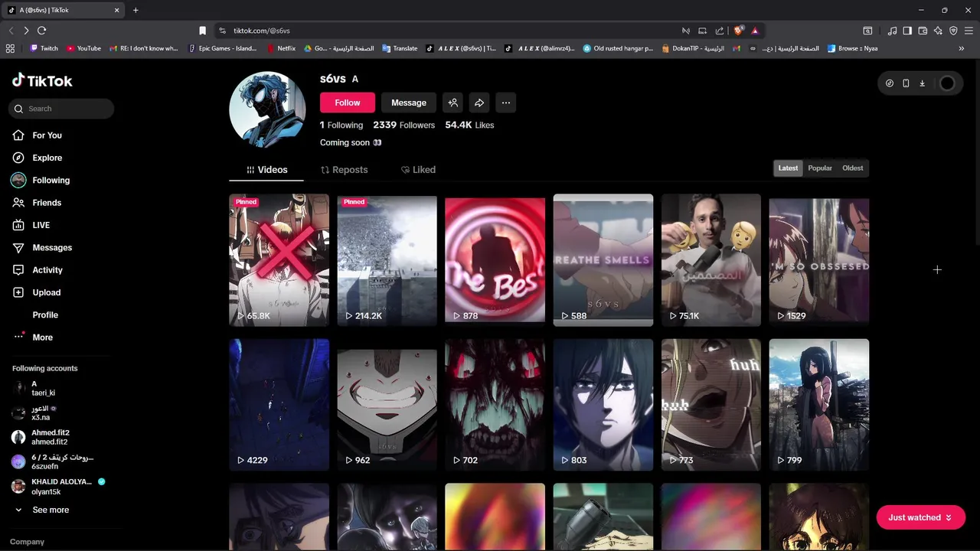Click the browser back arrow
980x551 pixels.
pyautogui.click(x=11, y=31)
